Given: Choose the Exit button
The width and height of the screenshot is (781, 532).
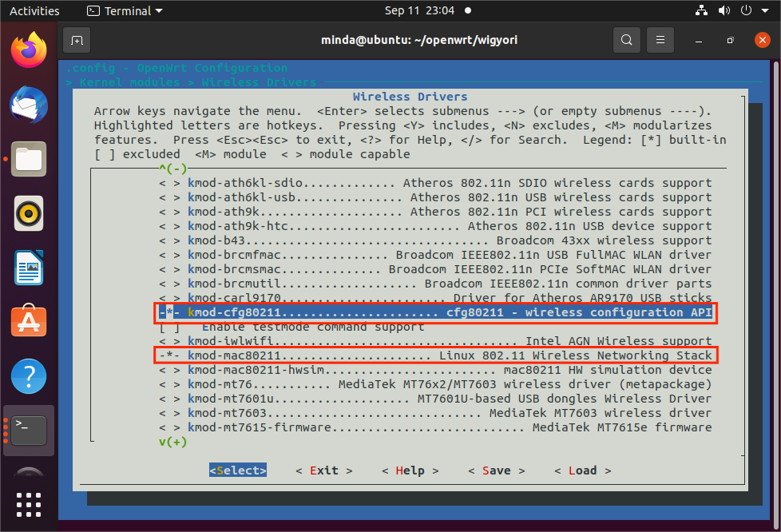Looking at the screenshot, I should click(x=323, y=470).
